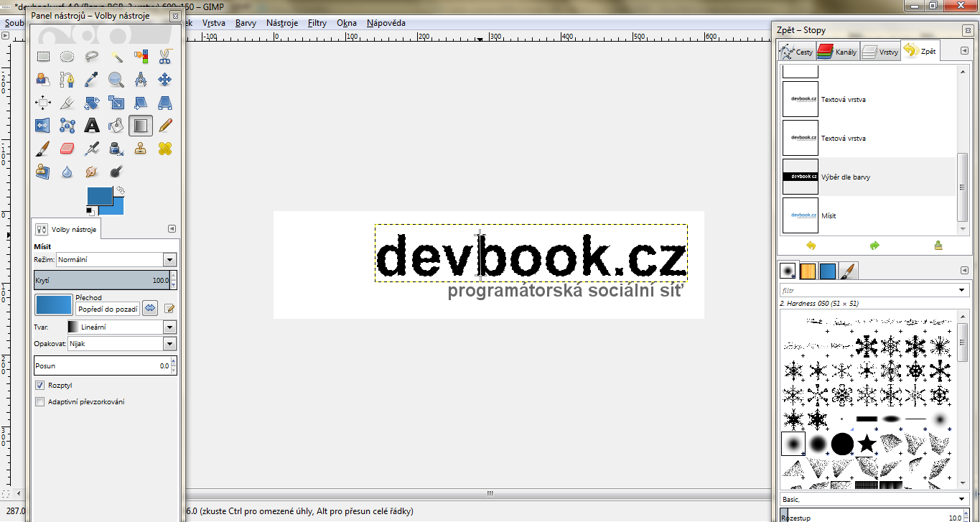The height and width of the screenshot is (522, 980).
Task: Select the Measure compass tool
Action: coord(141,79)
